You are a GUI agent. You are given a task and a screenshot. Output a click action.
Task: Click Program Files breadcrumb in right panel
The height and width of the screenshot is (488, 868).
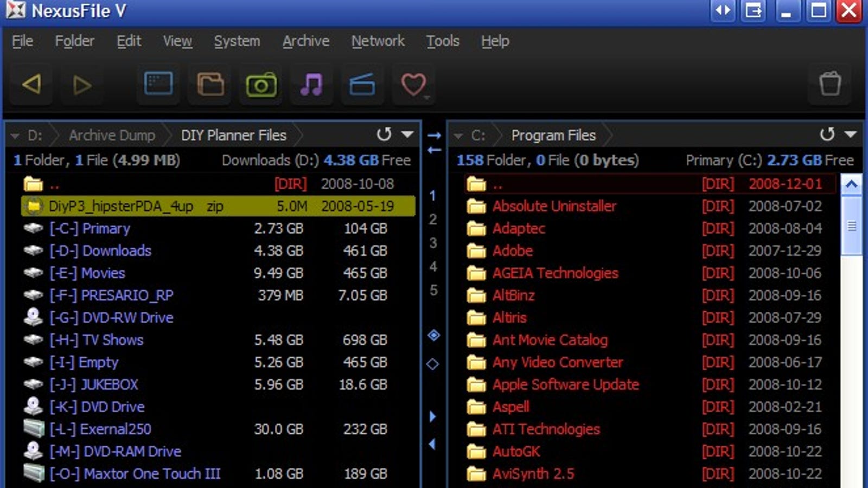(553, 135)
